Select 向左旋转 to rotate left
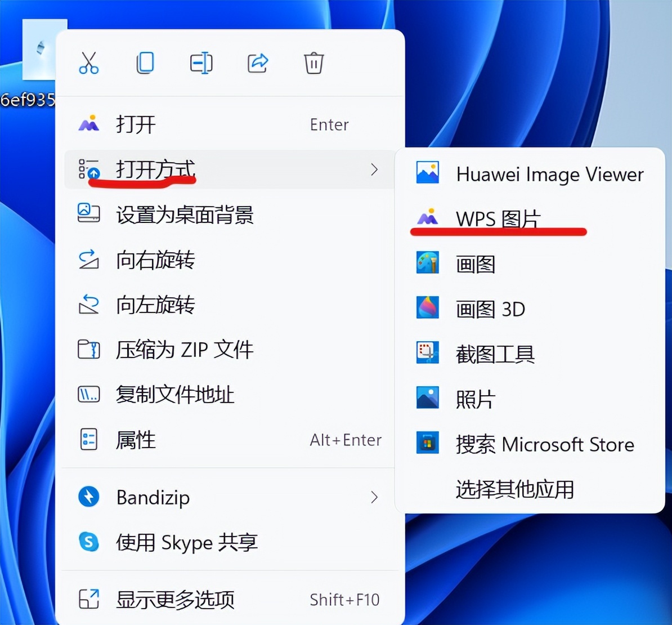Viewport: 672px width, 625px height. [155, 305]
